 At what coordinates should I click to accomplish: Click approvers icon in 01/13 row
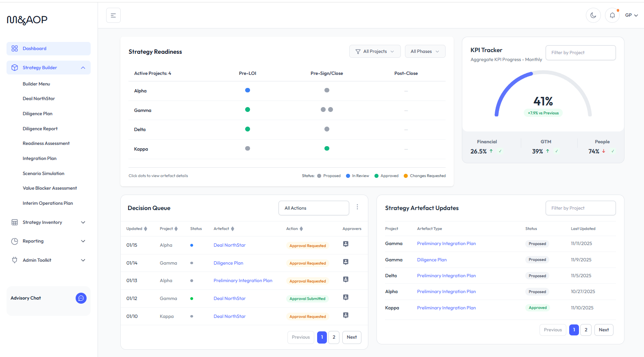tap(346, 279)
